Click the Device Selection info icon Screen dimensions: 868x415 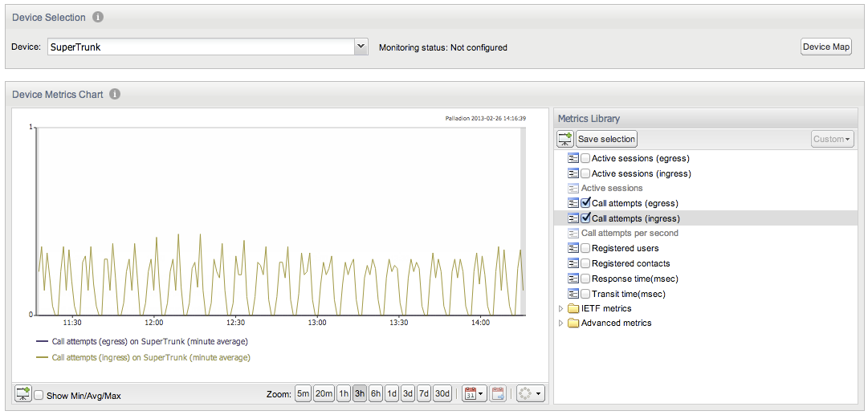(x=97, y=17)
